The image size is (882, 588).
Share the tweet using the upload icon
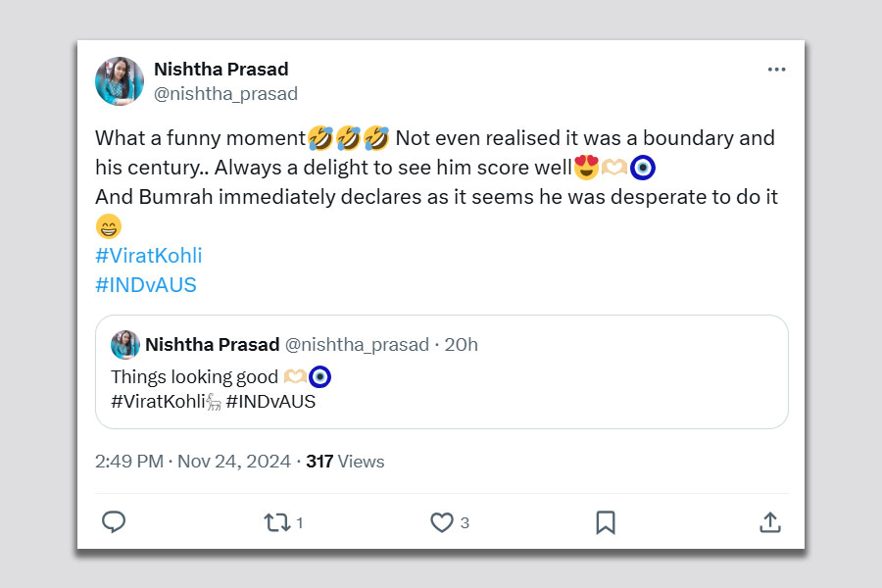click(770, 522)
